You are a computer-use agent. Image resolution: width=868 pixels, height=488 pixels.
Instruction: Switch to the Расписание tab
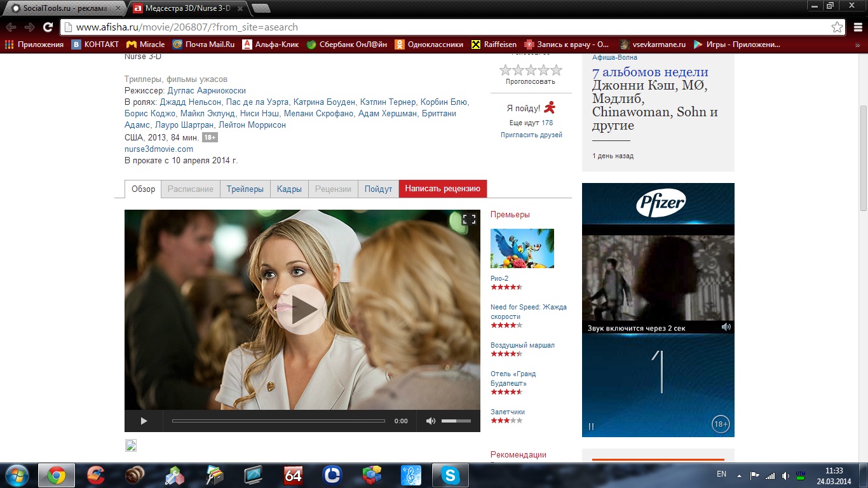(x=191, y=189)
